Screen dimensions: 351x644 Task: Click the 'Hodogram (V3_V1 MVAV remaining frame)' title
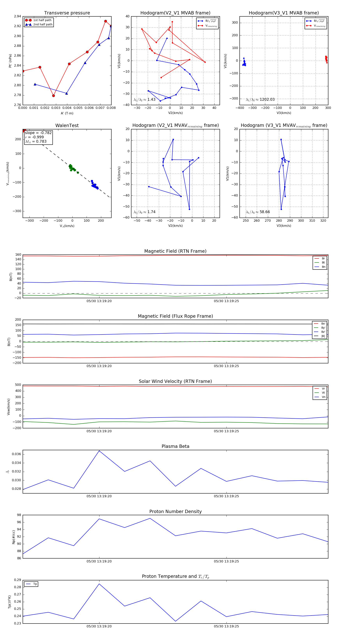tap(284, 125)
